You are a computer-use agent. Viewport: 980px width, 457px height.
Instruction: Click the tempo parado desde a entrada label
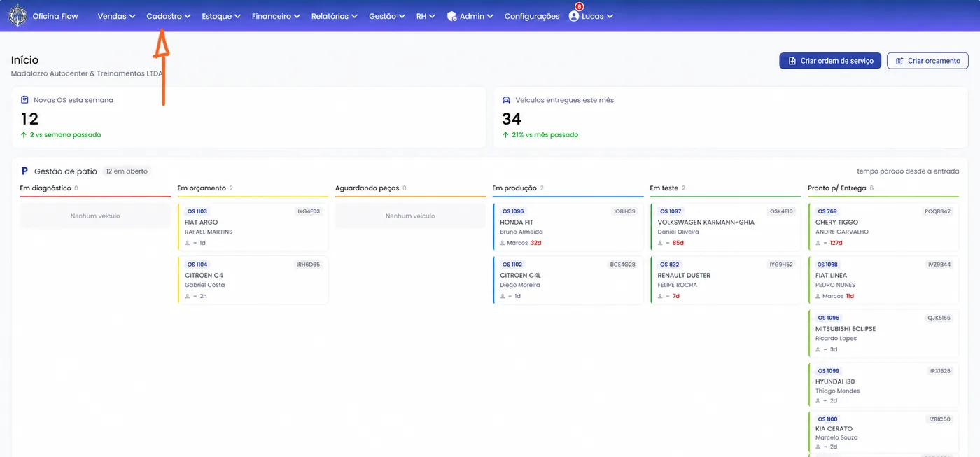(908, 171)
